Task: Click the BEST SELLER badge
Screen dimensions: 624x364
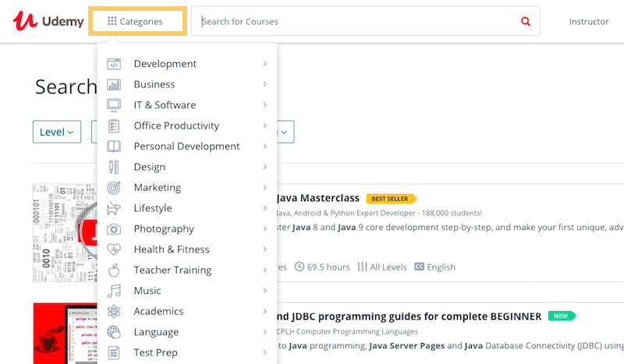Action: [392, 199]
